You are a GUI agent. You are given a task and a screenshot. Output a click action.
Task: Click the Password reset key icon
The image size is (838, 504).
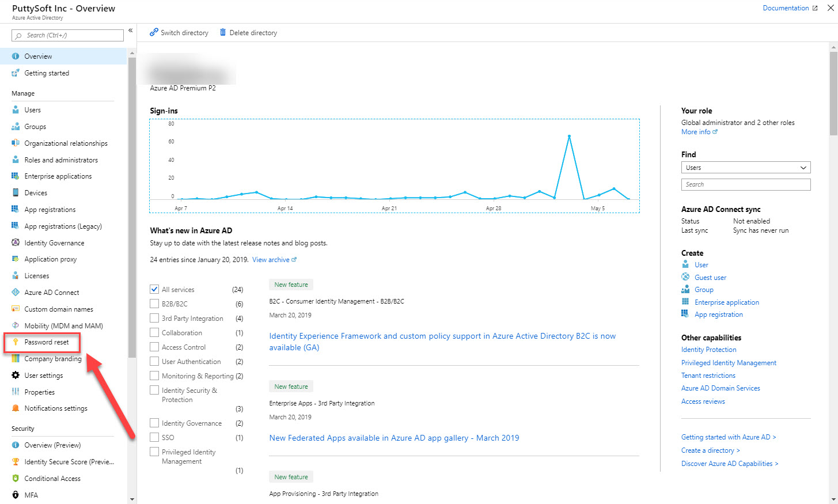pos(16,342)
